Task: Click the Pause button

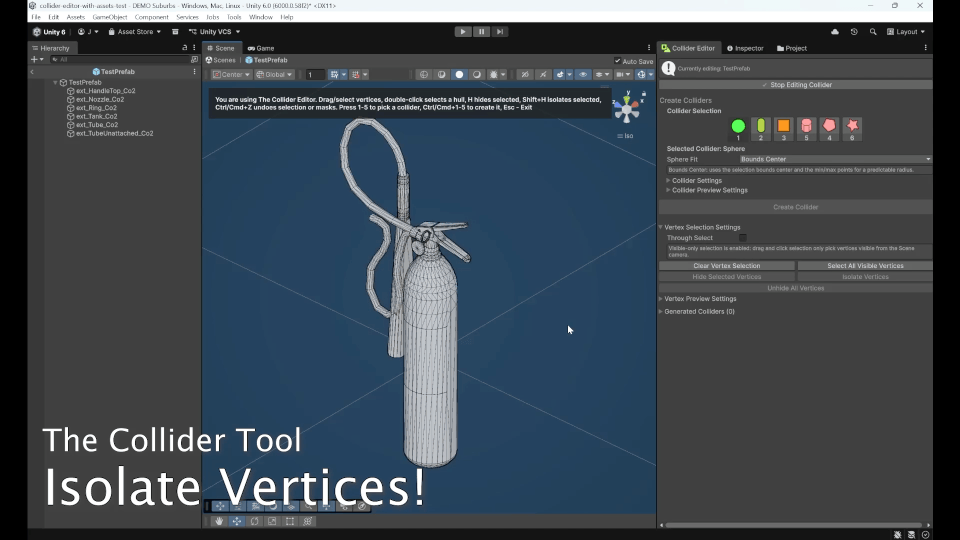Action: (x=481, y=32)
